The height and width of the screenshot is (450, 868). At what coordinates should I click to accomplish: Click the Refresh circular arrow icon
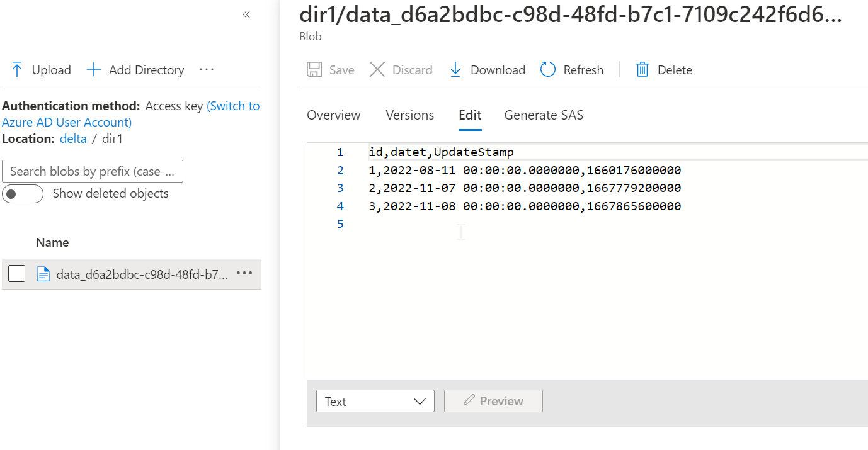pyautogui.click(x=548, y=70)
